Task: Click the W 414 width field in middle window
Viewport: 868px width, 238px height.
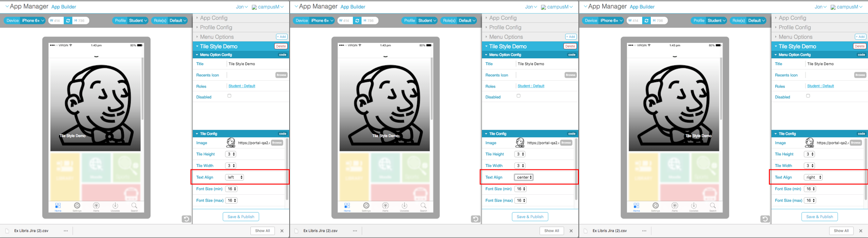Action: 344,20
